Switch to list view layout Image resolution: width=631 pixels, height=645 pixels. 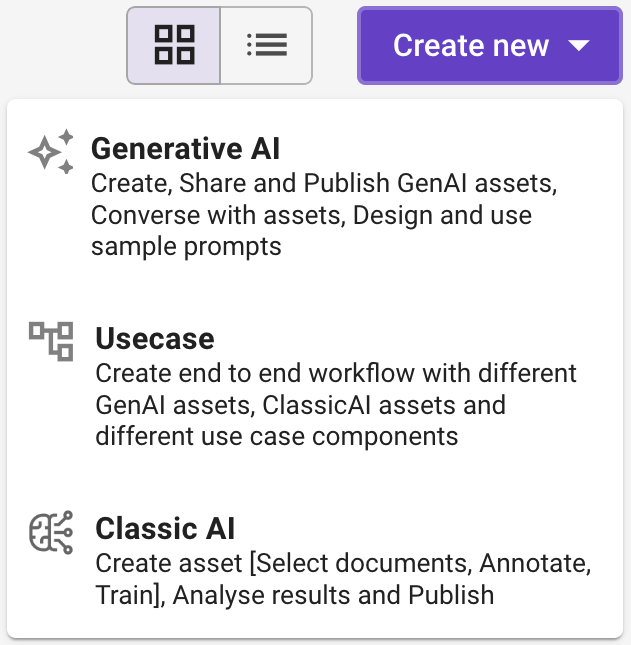click(267, 45)
